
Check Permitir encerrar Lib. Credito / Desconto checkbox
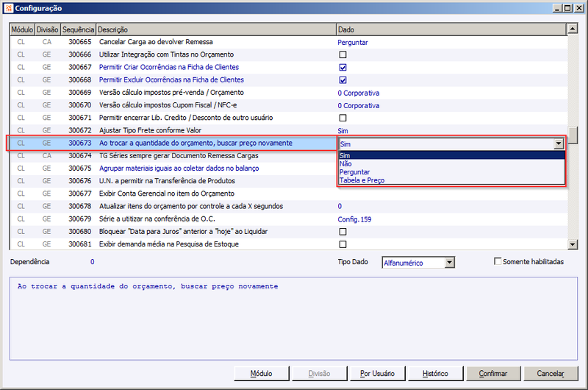(x=343, y=118)
